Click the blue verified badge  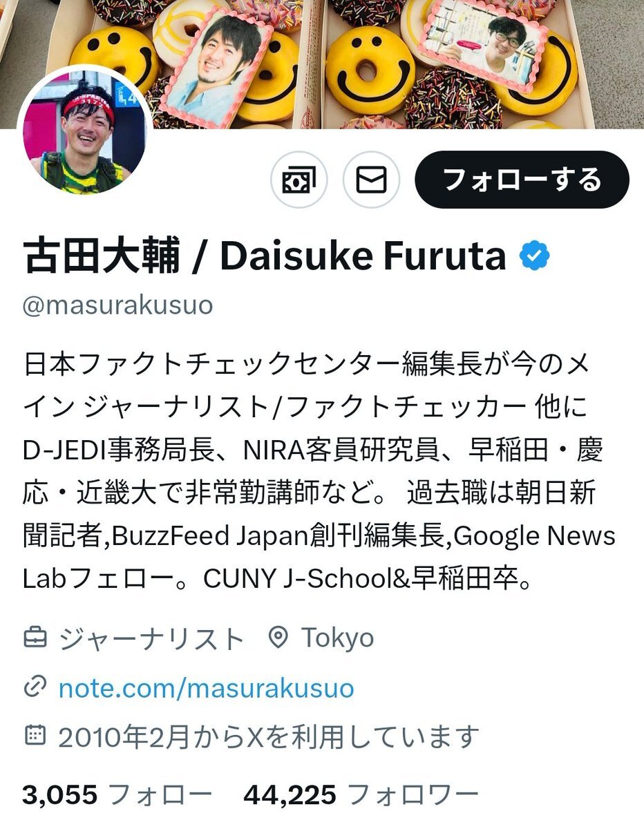tap(534, 256)
